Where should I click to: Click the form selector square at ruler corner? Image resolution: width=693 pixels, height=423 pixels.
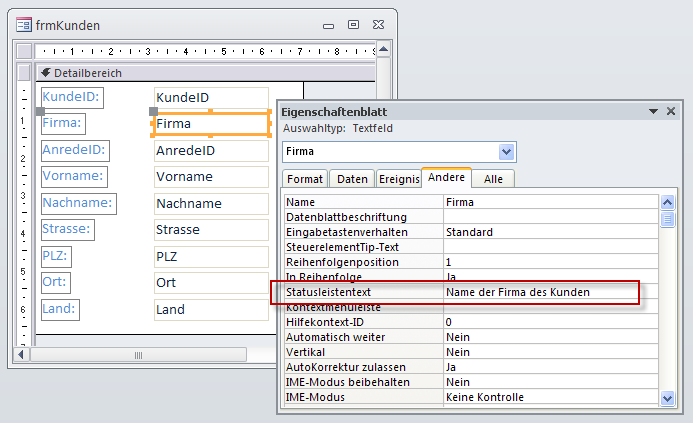click(x=24, y=49)
